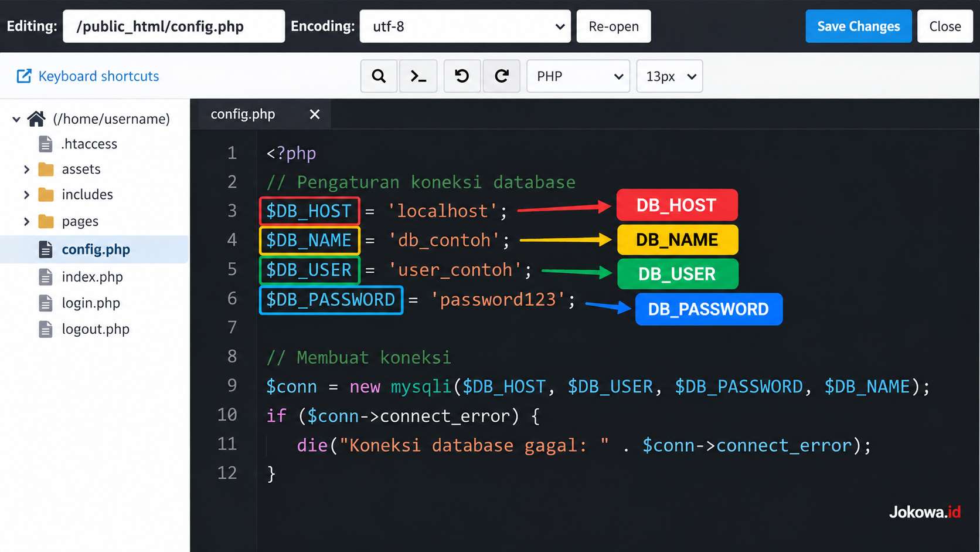Open the search tool in editor toolbar

379,76
